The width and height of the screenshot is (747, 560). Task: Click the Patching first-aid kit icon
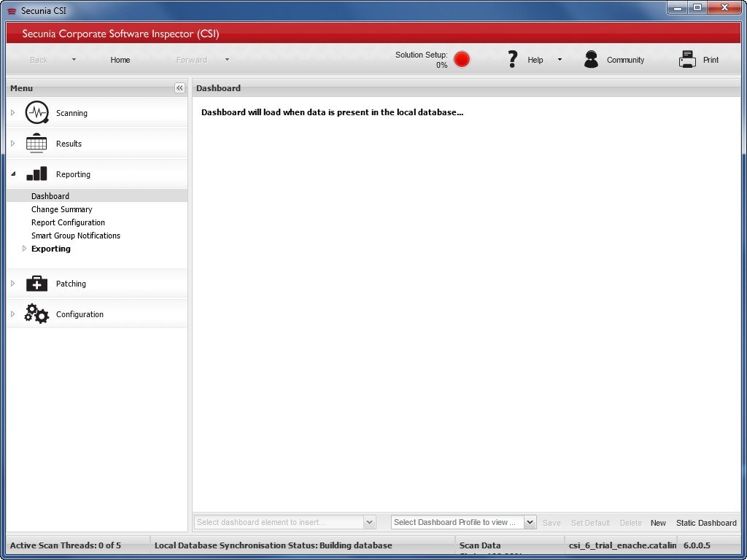click(x=36, y=284)
